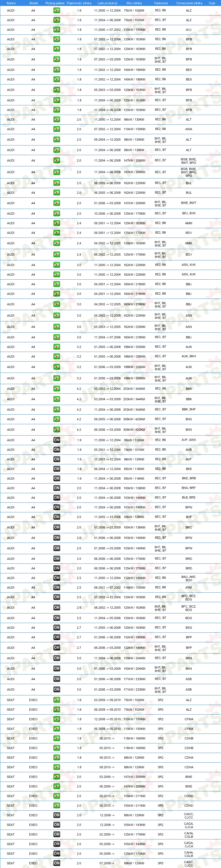Image resolution: width=221 pixels, height=868 pixels.
Task: Click the PB icon in Seat Exeo CDND 3R5 row
Action: click(57, 805)
